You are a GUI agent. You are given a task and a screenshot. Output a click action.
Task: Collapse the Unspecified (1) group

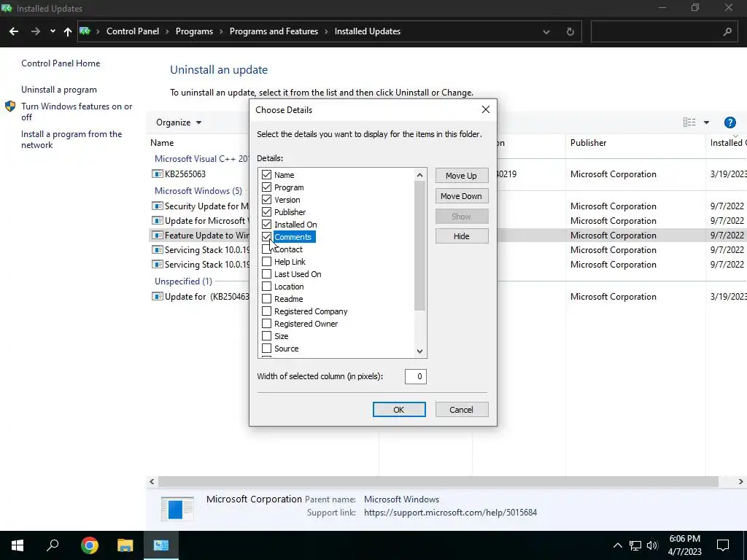(183, 281)
